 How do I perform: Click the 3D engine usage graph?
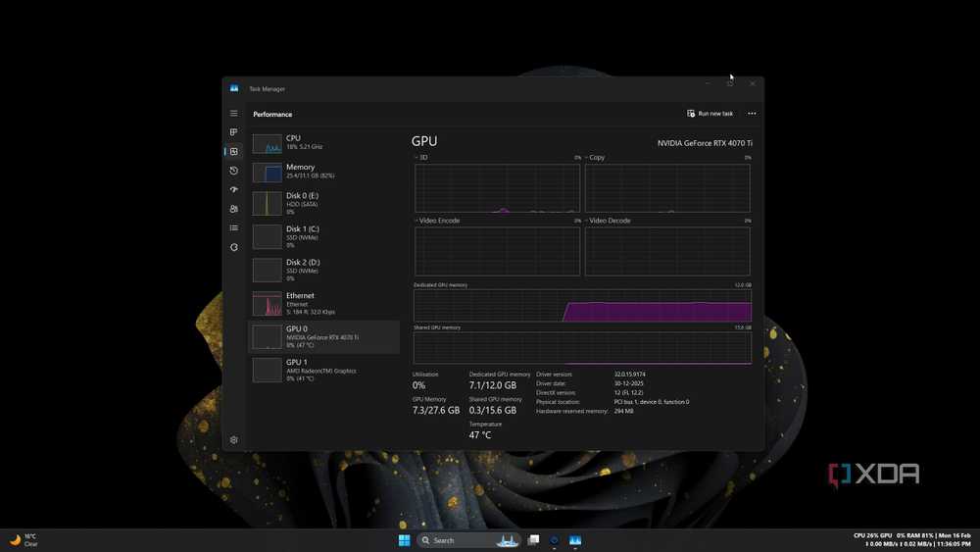click(x=498, y=188)
